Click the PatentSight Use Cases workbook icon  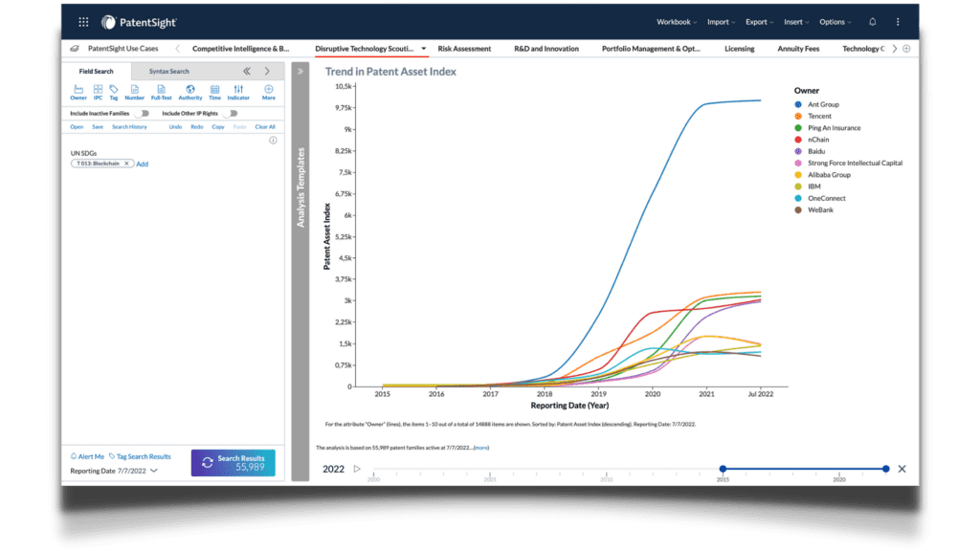75,48
